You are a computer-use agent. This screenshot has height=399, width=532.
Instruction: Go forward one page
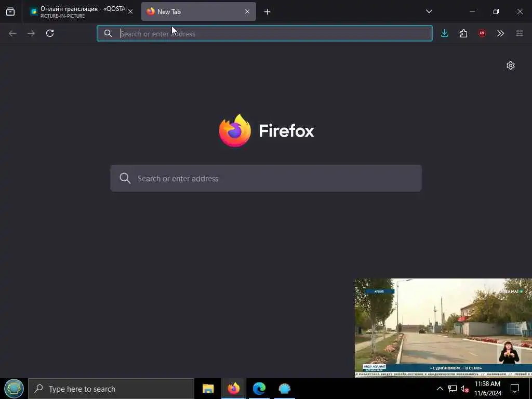coord(31,33)
